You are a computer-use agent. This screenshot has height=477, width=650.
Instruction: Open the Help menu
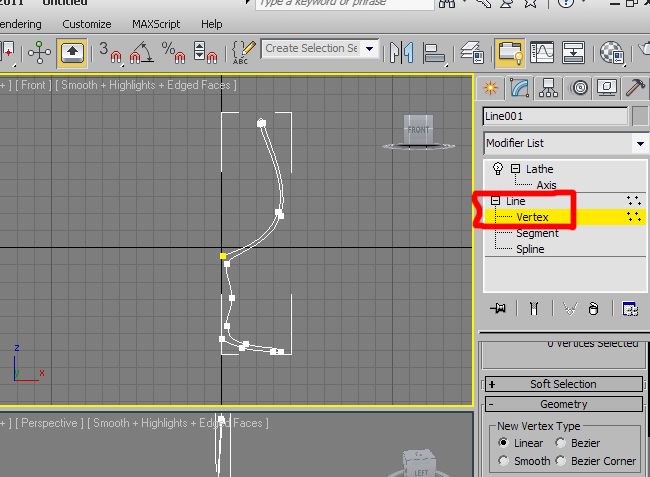tap(211, 24)
